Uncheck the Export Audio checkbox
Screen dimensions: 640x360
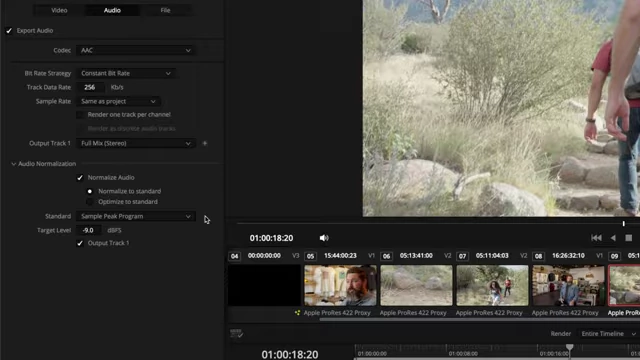click(9, 31)
